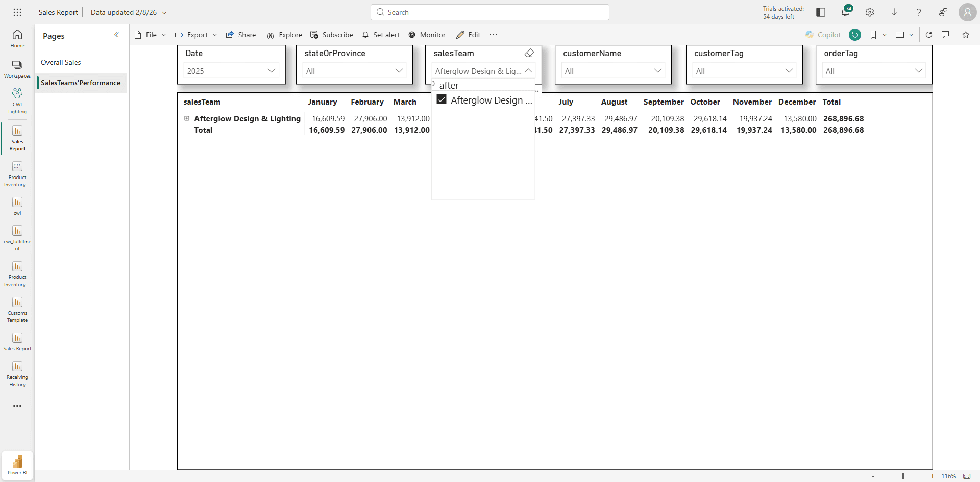Open the cwi_fulfillment report icon
Image resolution: width=980 pixels, height=482 pixels.
click(17, 238)
